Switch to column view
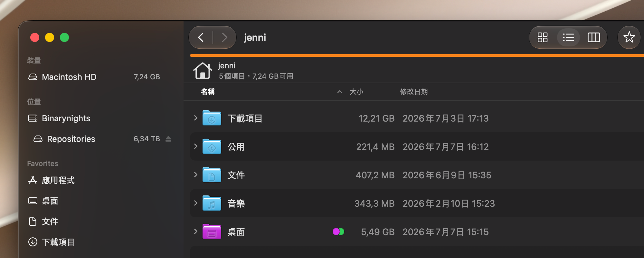The height and width of the screenshot is (258, 644). [x=594, y=37]
